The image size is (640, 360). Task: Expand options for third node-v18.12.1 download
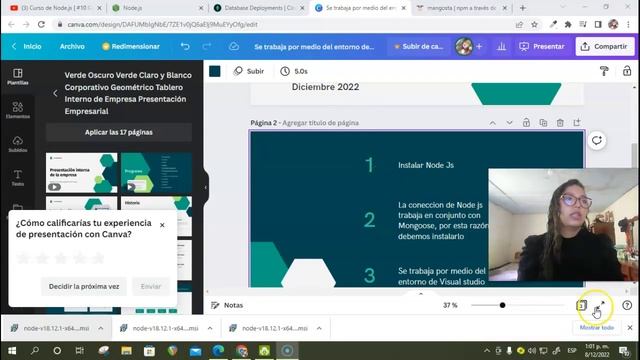pos(319,328)
